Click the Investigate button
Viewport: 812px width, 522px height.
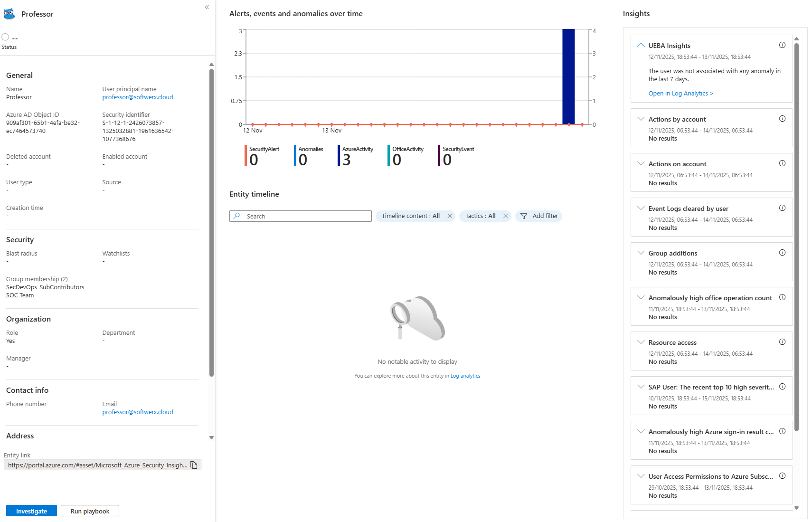31,511
